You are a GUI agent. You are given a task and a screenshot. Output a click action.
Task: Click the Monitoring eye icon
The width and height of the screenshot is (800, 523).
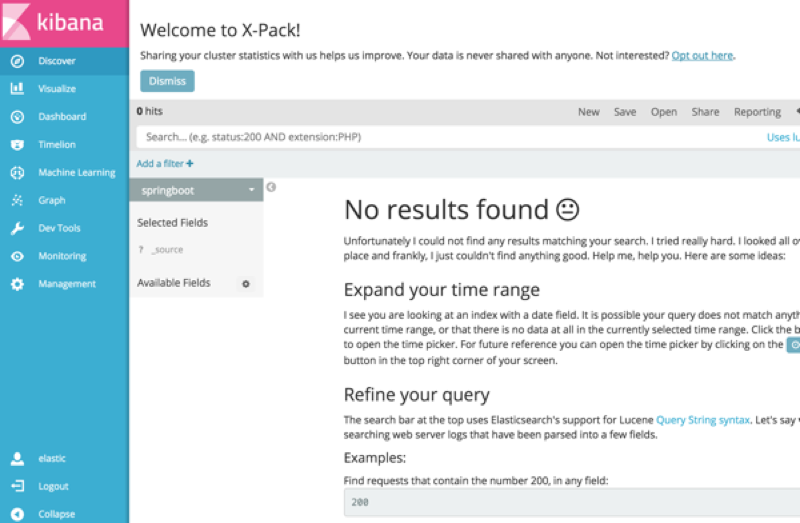click(x=17, y=256)
